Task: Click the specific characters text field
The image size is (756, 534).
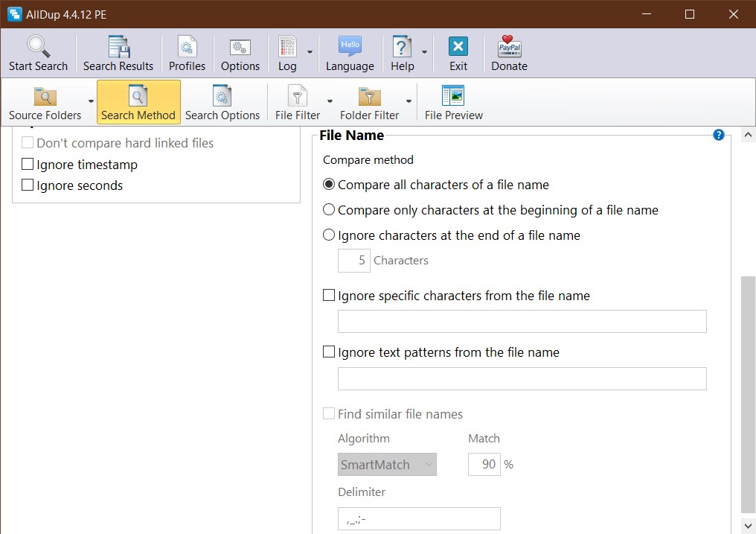Action: pos(522,321)
